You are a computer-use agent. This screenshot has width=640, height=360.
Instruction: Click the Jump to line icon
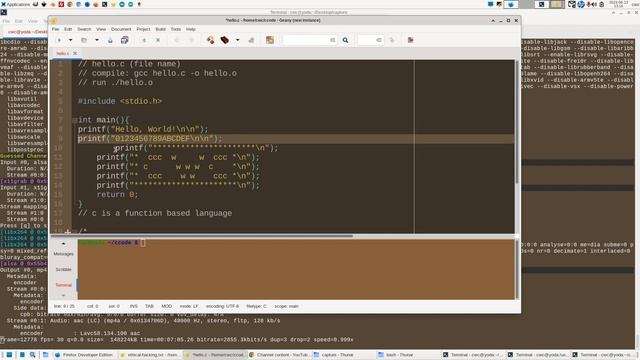point(392,40)
